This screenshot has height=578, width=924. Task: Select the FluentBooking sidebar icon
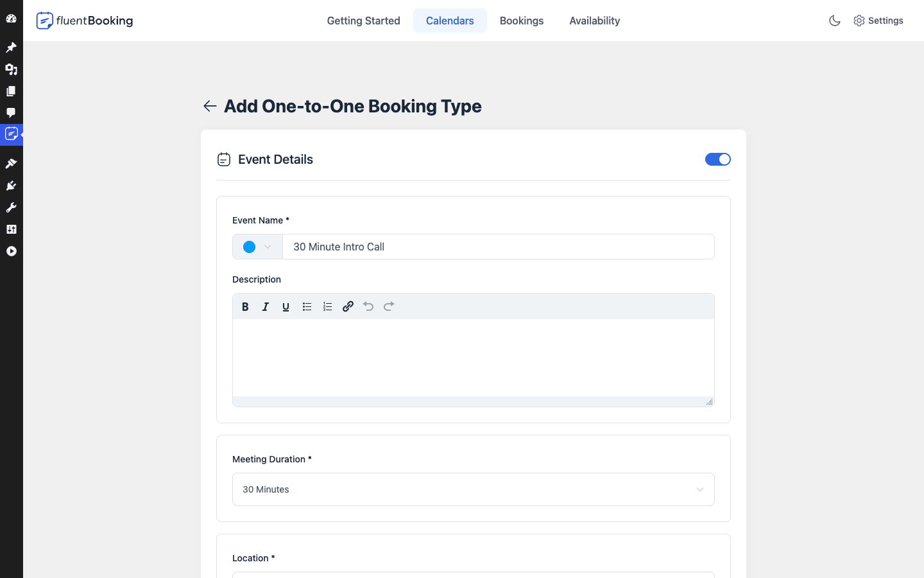(12, 134)
